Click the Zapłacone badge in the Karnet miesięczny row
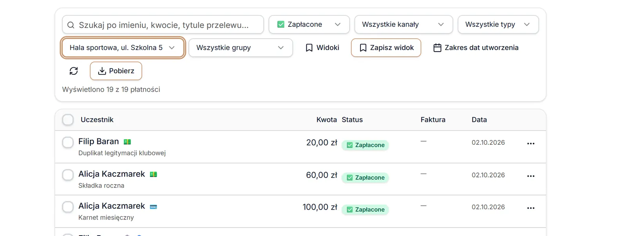This screenshot has width=644, height=236. tap(365, 210)
